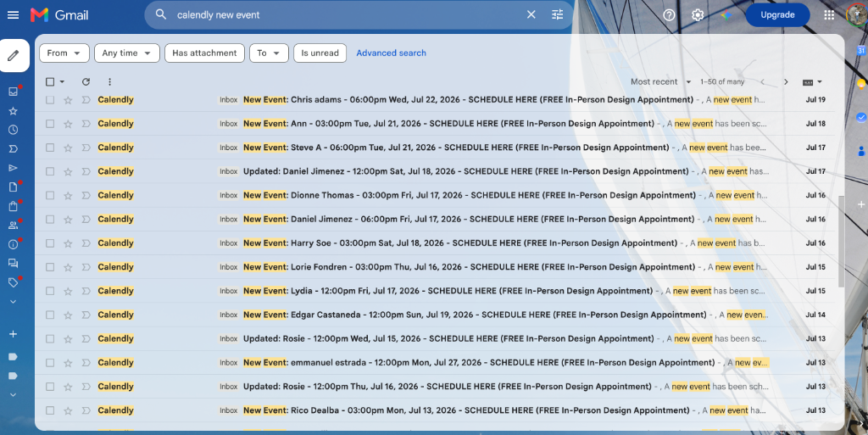
Task: Open the Most recent sort dropdown
Action: click(x=661, y=82)
